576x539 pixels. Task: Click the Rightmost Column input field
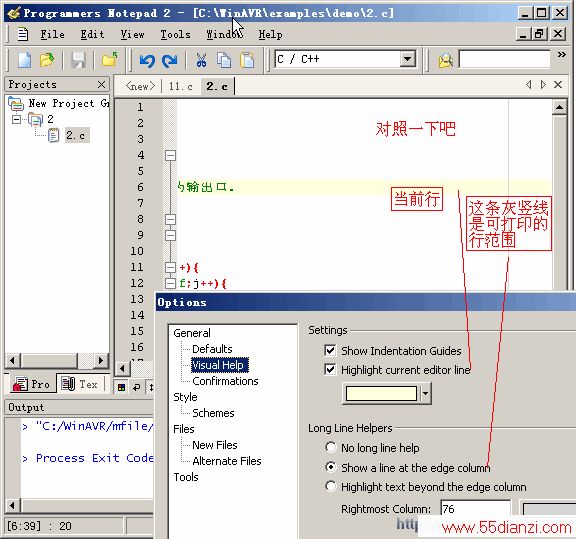click(475, 509)
